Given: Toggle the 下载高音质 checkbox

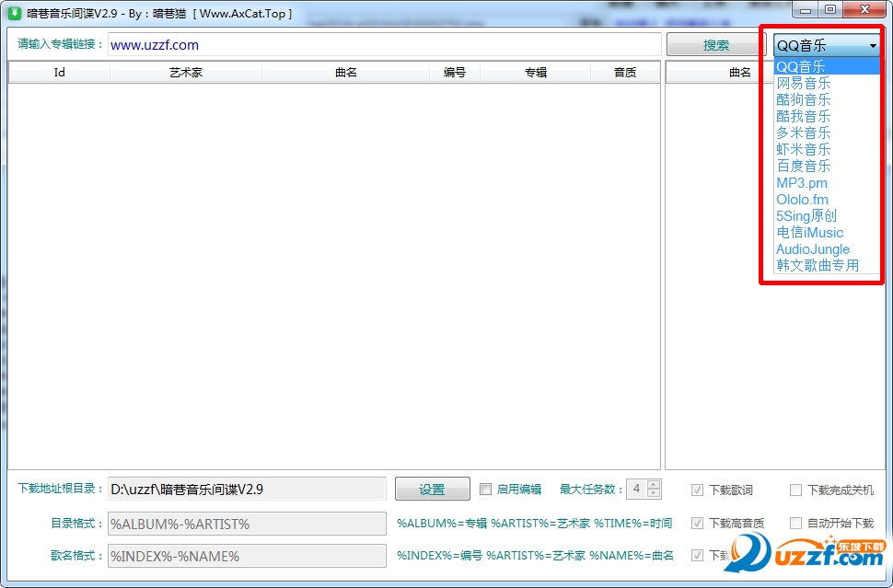Looking at the screenshot, I should tap(697, 523).
